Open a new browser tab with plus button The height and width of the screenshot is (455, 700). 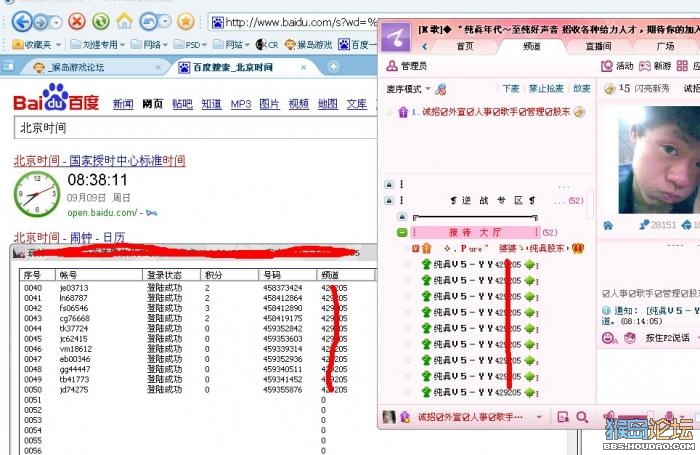(333, 67)
